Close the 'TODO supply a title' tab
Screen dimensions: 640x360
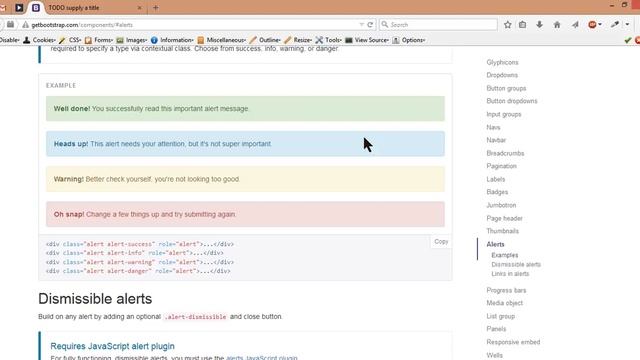coord(140,8)
